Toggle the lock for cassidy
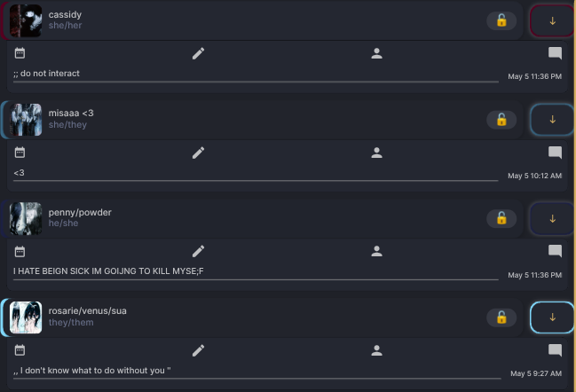The width and height of the screenshot is (576, 392). click(x=501, y=20)
